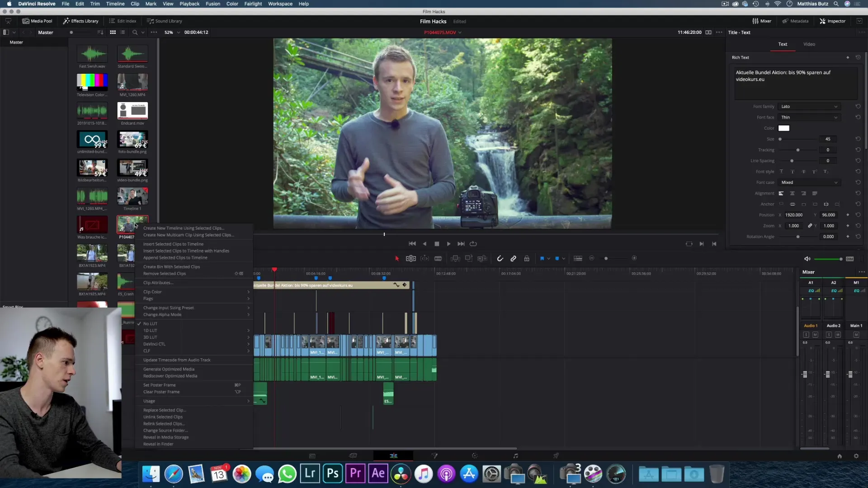
Task: Open After Effects from the Dock
Action: [378, 474]
